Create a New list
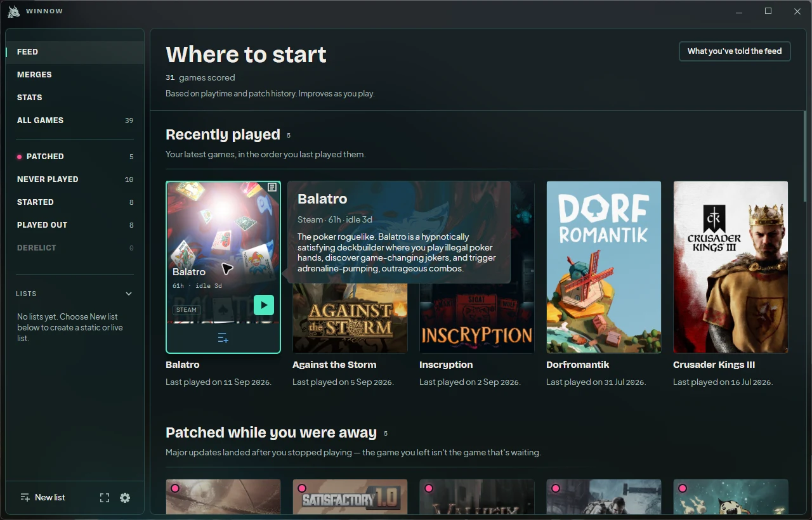 tap(43, 498)
